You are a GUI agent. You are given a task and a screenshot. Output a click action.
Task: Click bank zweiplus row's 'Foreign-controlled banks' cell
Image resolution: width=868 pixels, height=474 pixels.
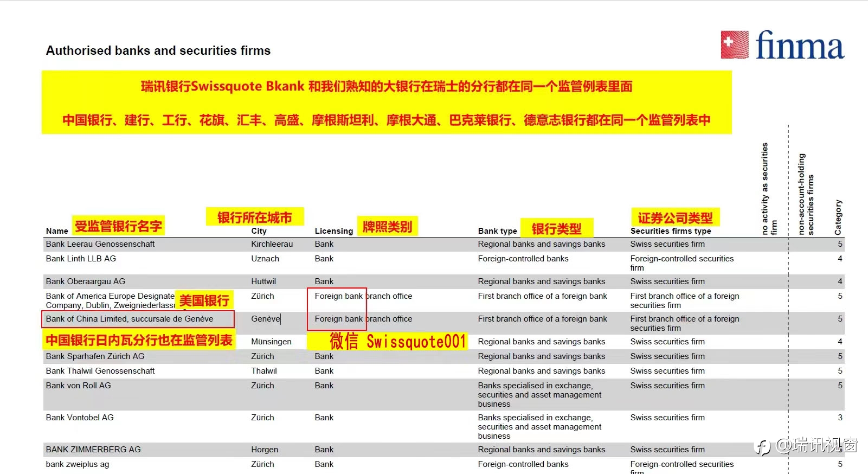523,464
